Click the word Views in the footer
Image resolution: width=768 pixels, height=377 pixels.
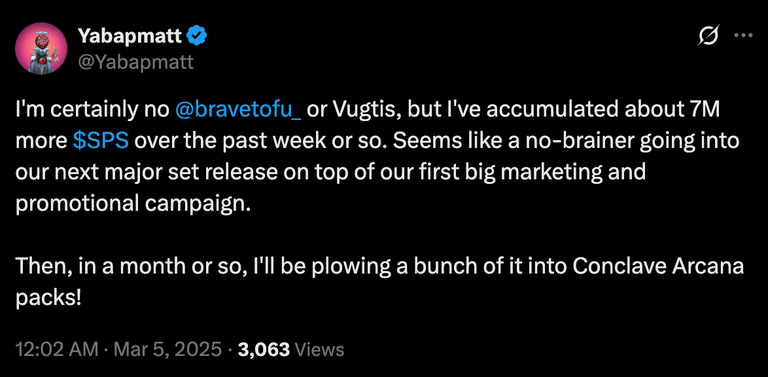click(x=320, y=350)
